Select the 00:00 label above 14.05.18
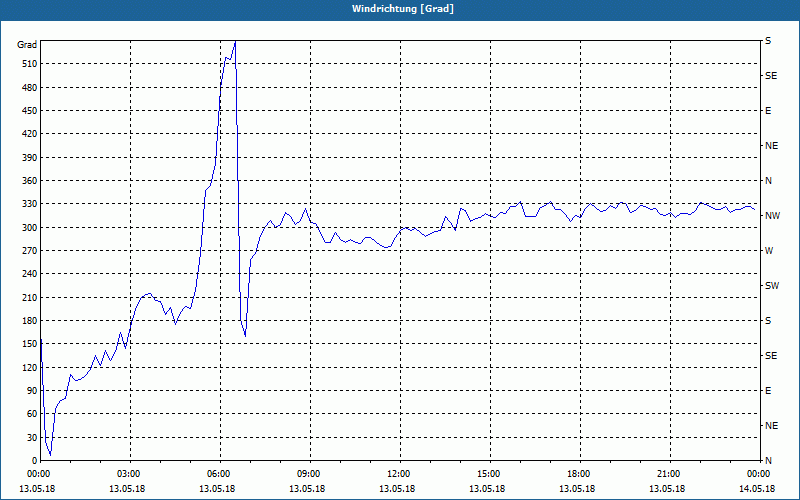Viewport: 800px width, 500px height. pos(758,473)
